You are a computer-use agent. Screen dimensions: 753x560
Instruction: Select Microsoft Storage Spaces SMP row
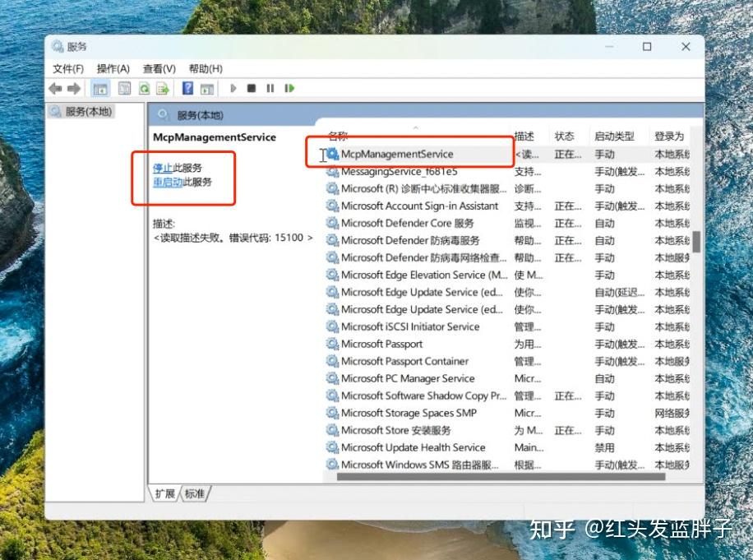[506, 413]
